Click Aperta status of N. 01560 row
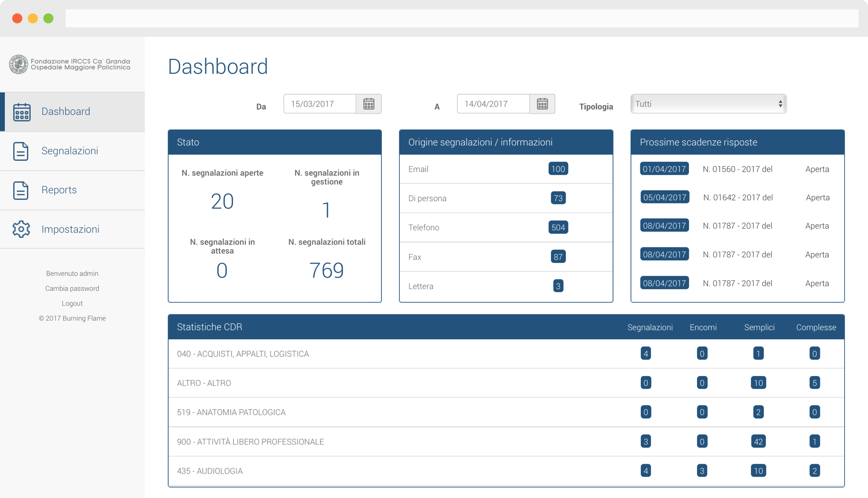This screenshot has height=498, width=868. click(817, 169)
